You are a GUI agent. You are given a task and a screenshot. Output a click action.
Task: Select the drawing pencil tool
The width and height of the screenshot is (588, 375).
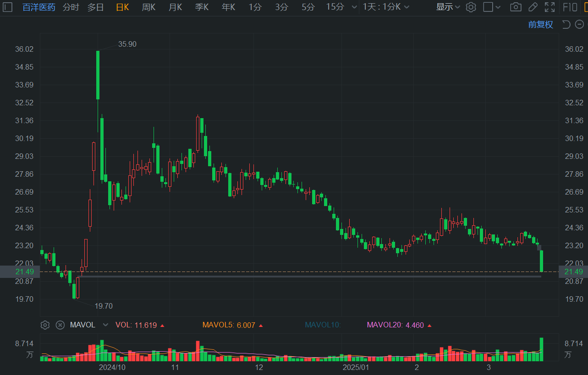pyautogui.click(x=533, y=7)
